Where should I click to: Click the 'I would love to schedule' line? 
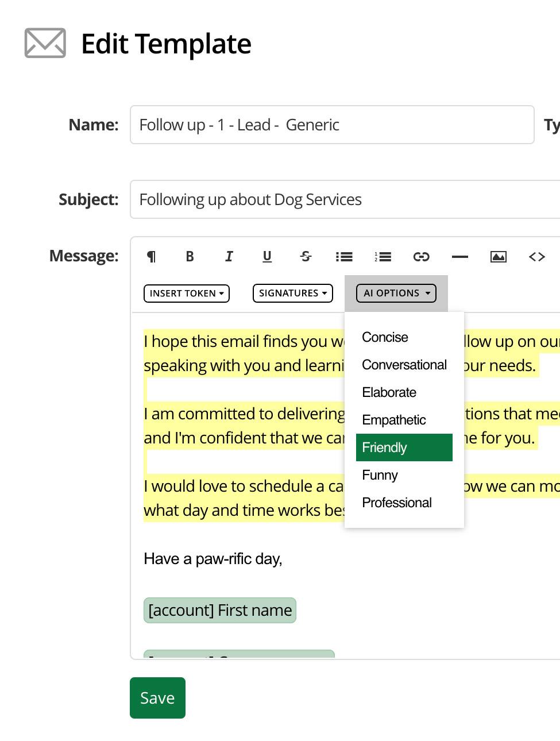click(244, 486)
